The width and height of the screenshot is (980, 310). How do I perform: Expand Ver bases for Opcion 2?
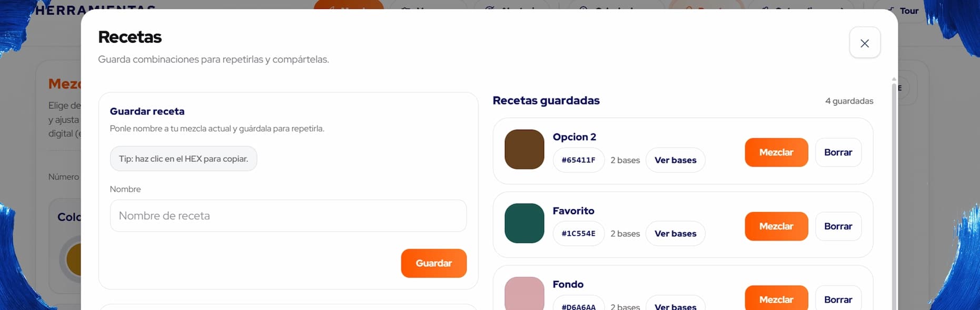pyautogui.click(x=675, y=160)
